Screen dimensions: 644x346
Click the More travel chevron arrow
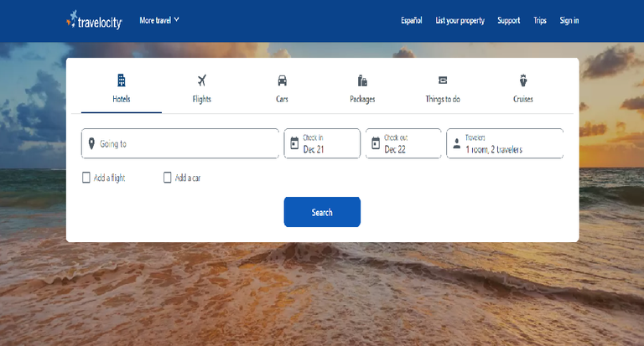(177, 20)
